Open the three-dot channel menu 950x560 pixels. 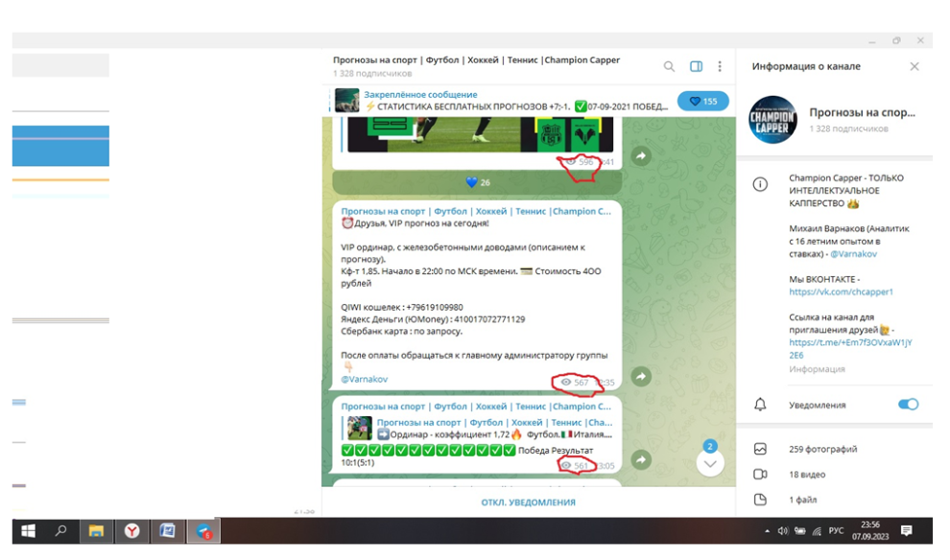720,66
